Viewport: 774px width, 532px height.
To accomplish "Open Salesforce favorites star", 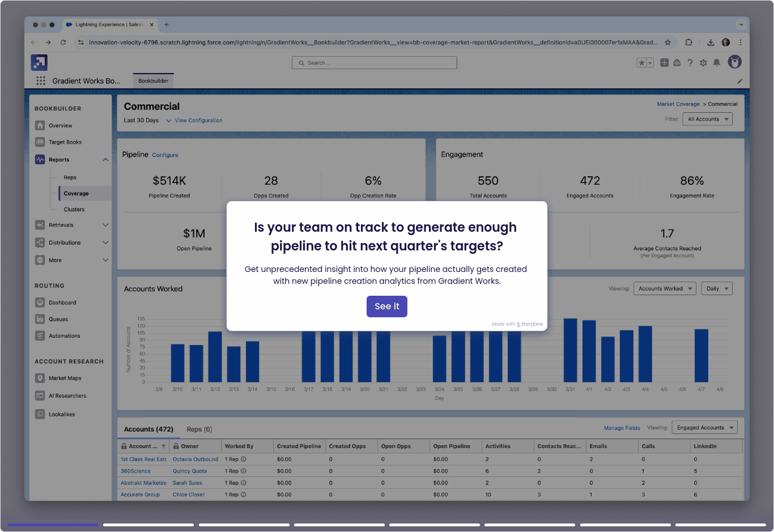I will 641,63.
